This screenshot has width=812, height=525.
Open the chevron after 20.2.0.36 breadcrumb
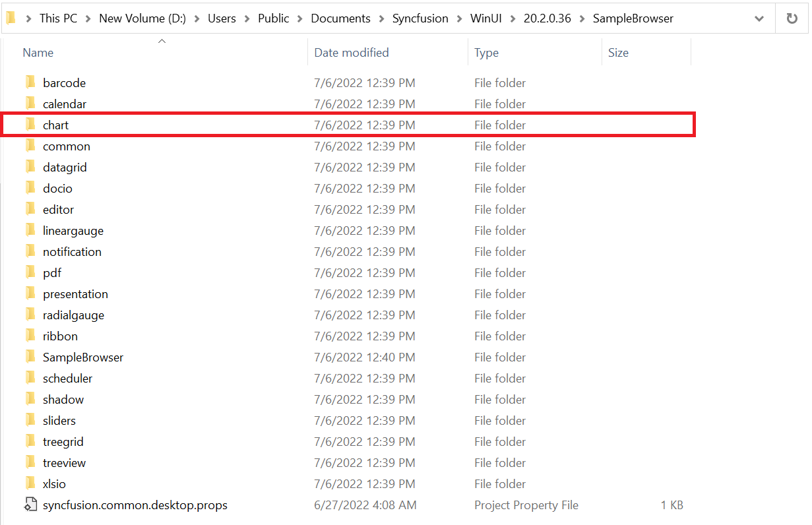pyautogui.click(x=582, y=18)
